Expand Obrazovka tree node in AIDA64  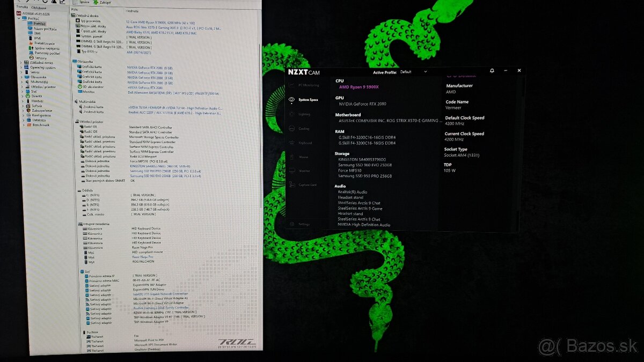click(x=21, y=77)
